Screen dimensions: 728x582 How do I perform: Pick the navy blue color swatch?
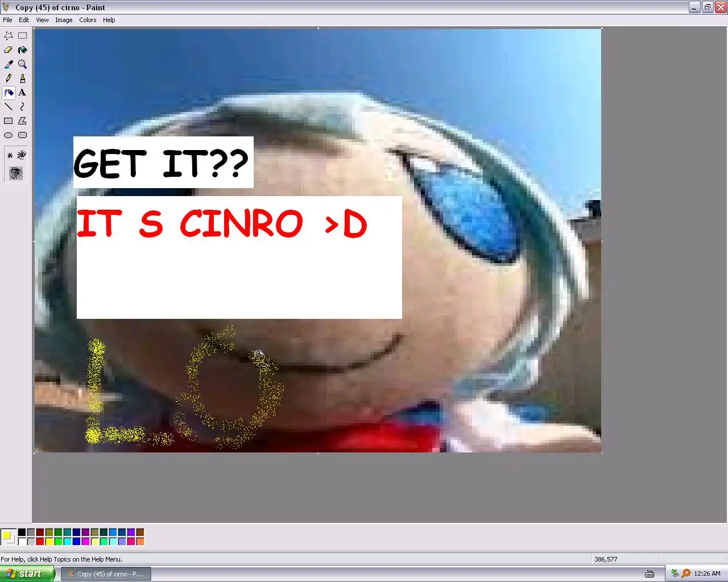(76, 533)
